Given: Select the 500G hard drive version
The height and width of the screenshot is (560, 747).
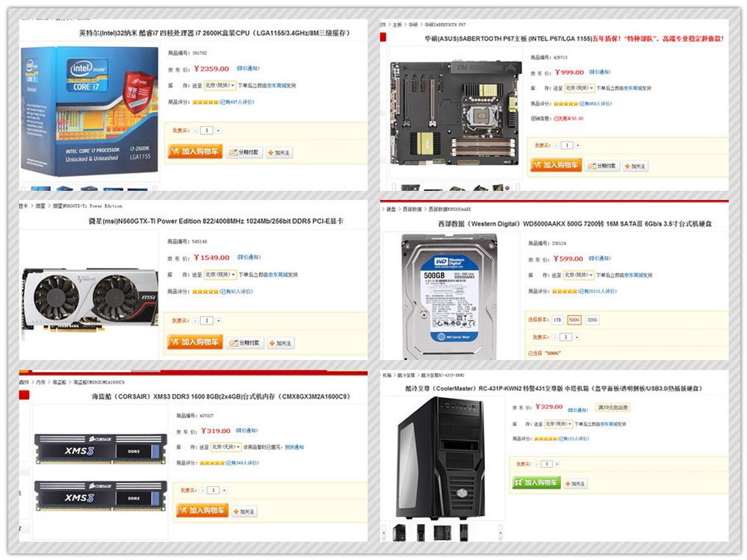Looking at the screenshot, I should coord(574,320).
